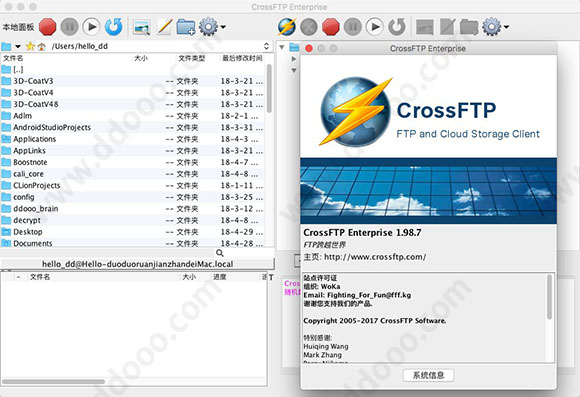The height and width of the screenshot is (397, 580).
Task: Click the pause icon in local toolbar
Action: click(69, 27)
